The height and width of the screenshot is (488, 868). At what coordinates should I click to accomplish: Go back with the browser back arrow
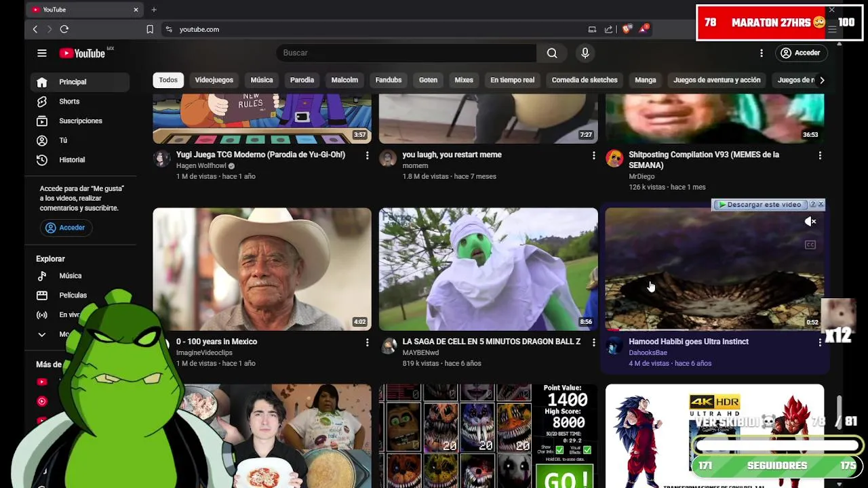pos(35,29)
